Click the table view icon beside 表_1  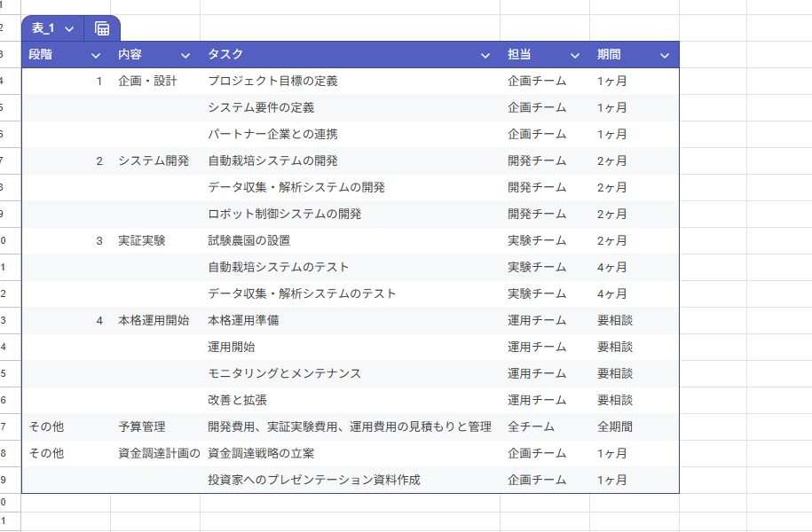point(102,28)
